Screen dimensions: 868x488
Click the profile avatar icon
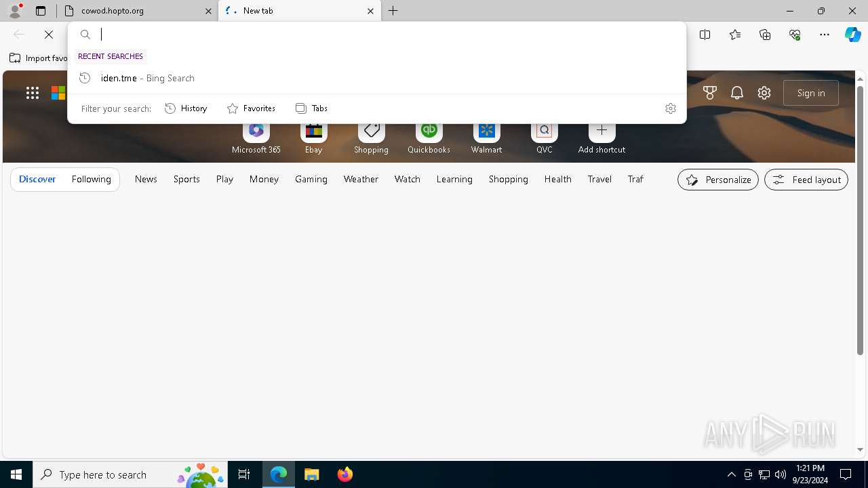(14, 11)
